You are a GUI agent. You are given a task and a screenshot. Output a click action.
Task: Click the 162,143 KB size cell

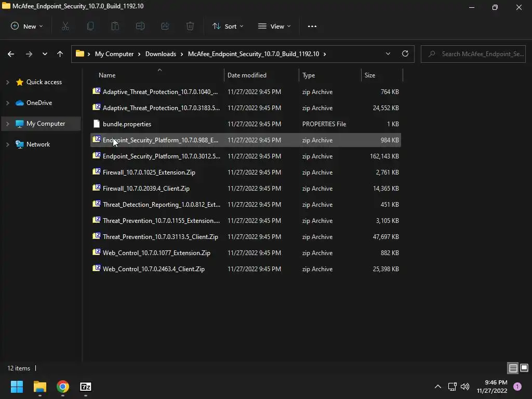click(384, 156)
